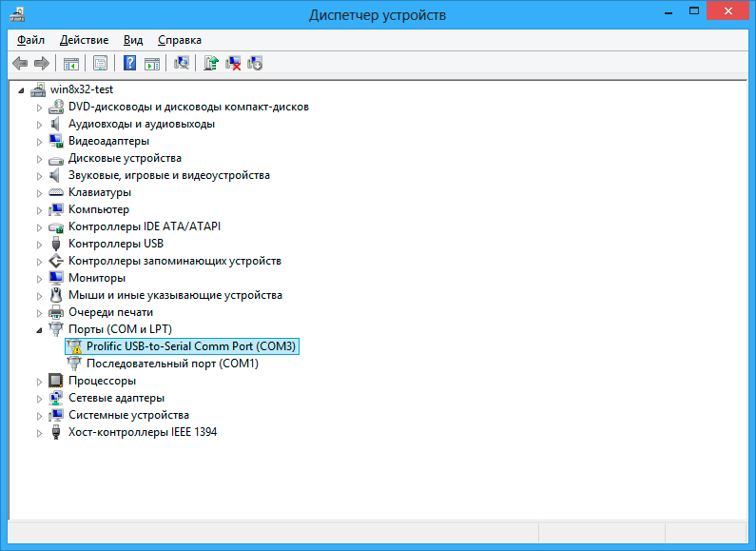Collapse the win8x32-test root node
Screen dimensions: 756x551
(21, 90)
